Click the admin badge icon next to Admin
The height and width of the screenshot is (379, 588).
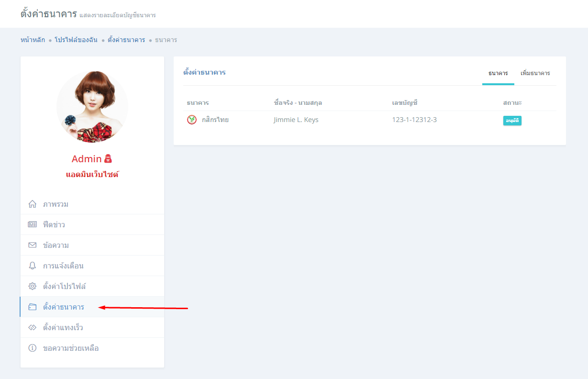tap(108, 159)
